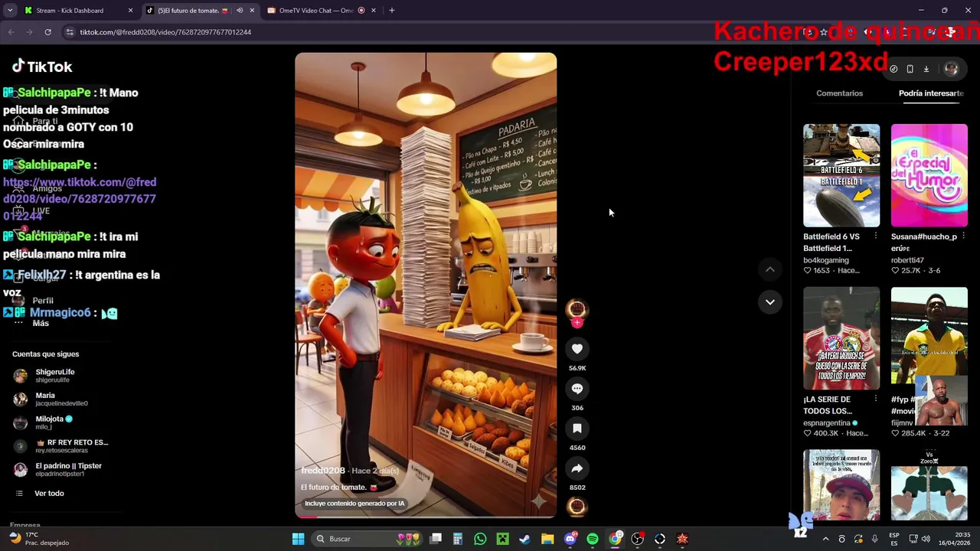Open options for LA SERIE DE TODOS video
This screenshot has height=551, width=980.
pos(876,399)
